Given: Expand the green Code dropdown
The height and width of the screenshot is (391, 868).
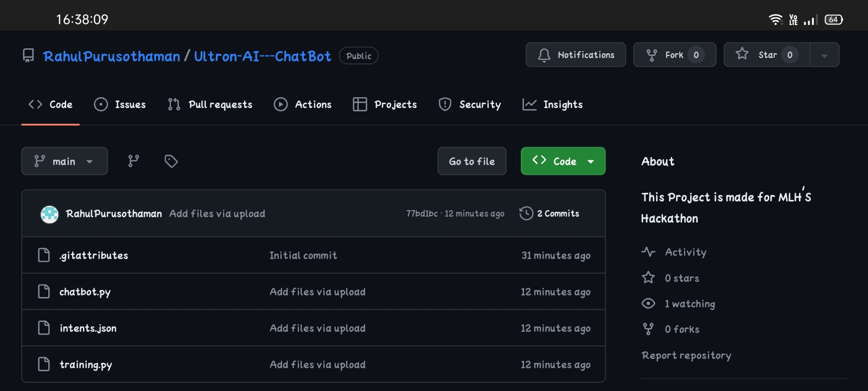Looking at the screenshot, I should point(563,161).
